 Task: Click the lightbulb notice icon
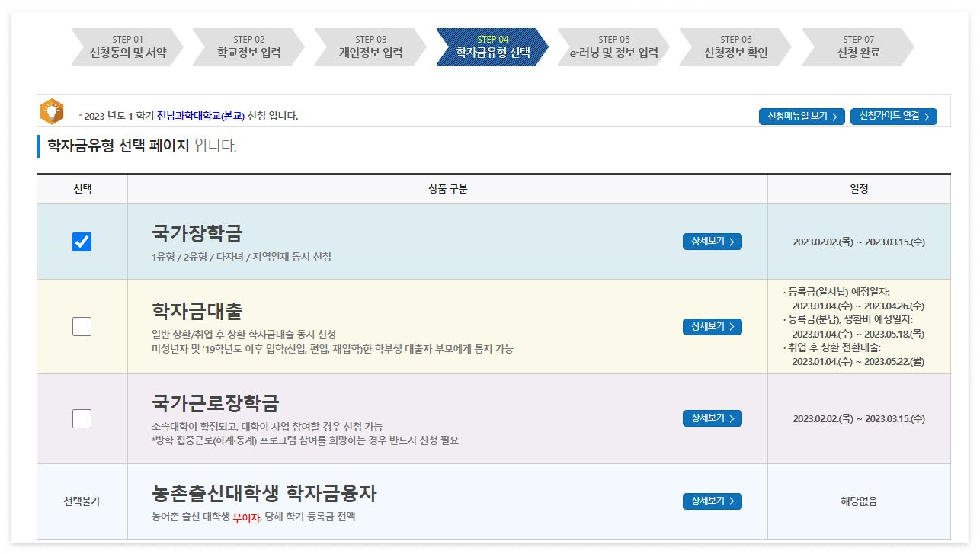[x=53, y=112]
